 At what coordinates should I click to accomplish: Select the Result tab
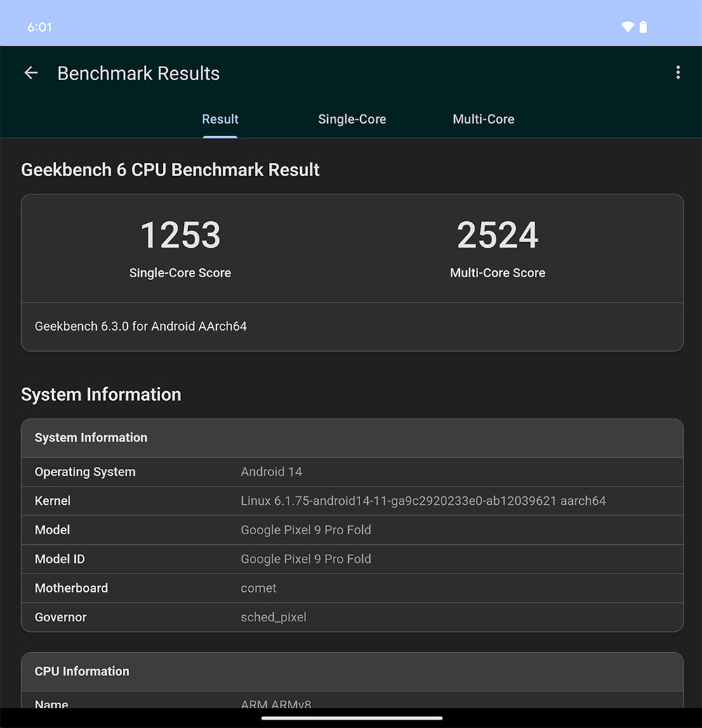click(220, 119)
